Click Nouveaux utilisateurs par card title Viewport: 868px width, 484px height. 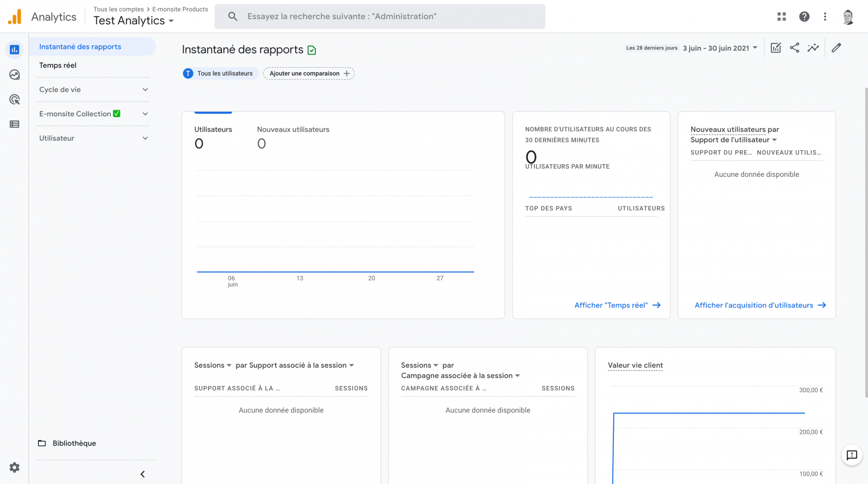click(x=735, y=129)
